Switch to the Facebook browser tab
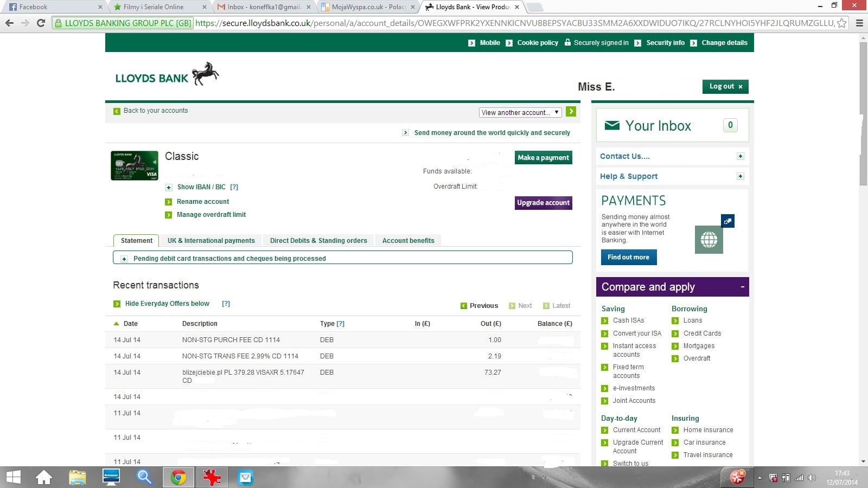The height and width of the screenshot is (488, 868). (53, 7)
